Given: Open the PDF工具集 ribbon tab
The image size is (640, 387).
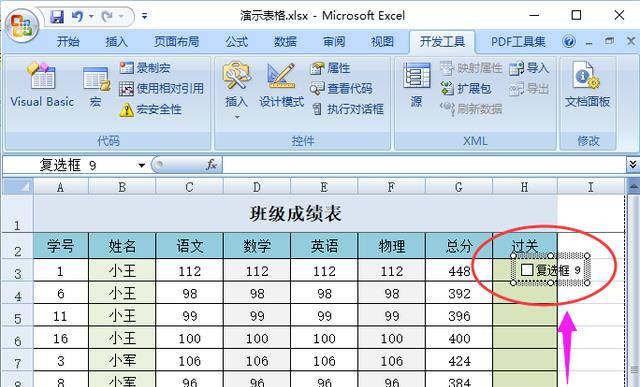Looking at the screenshot, I should coord(518,41).
